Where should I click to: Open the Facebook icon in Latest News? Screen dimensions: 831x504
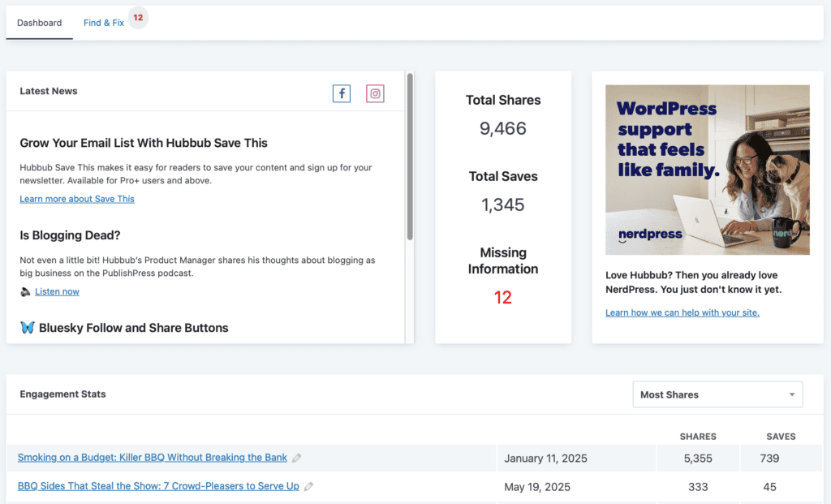tap(342, 94)
